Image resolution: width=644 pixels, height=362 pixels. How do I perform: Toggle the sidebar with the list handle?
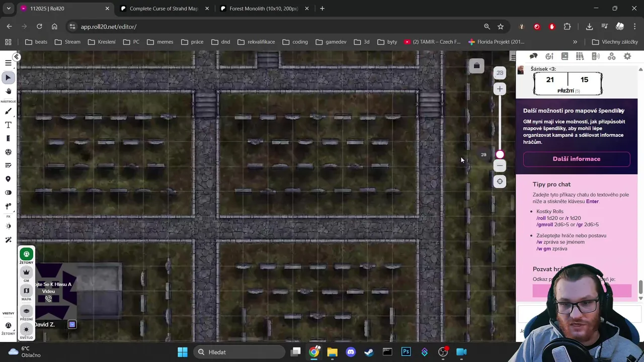pos(513,57)
